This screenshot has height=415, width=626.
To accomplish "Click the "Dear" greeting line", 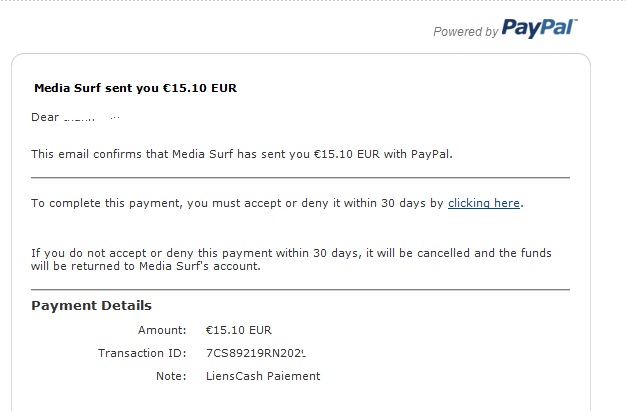I will pyautogui.click(x=46, y=119).
